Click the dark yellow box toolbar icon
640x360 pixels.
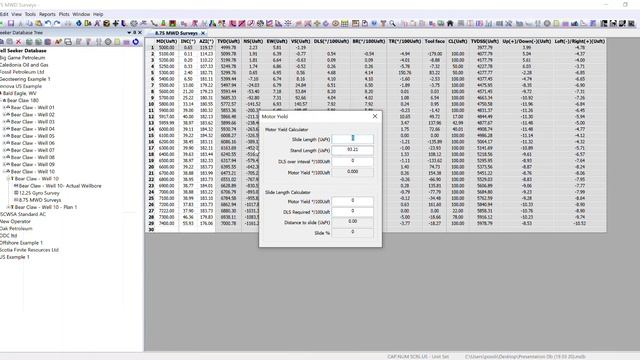[x=106, y=23]
